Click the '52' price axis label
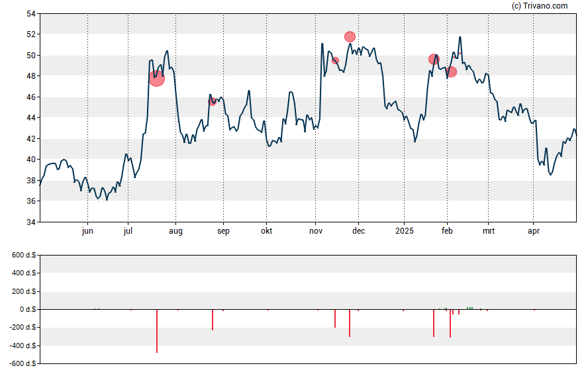Viewport: 588px width, 374px height. click(x=31, y=34)
